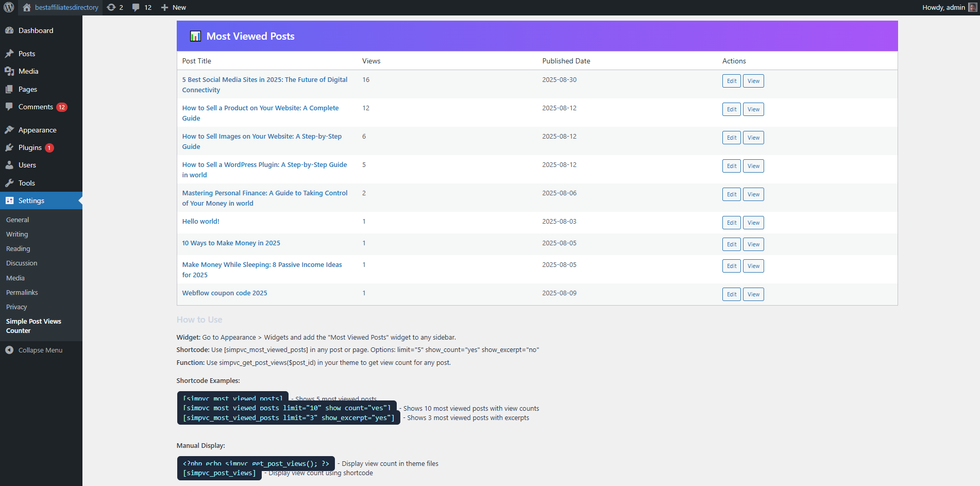Image resolution: width=980 pixels, height=486 pixels.
Task: Collapse the admin sidebar menu
Action: [34, 350]
